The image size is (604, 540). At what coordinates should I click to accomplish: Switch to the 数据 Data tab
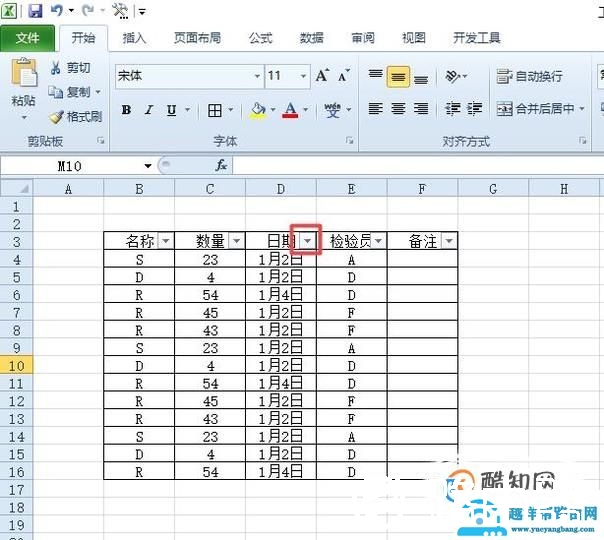pos(312,38)
